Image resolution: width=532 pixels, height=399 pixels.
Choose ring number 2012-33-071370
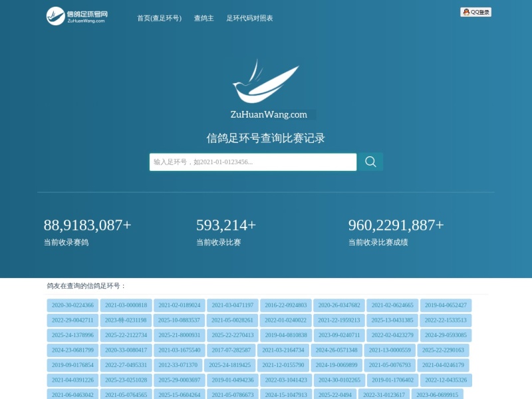tap(178, 365)
